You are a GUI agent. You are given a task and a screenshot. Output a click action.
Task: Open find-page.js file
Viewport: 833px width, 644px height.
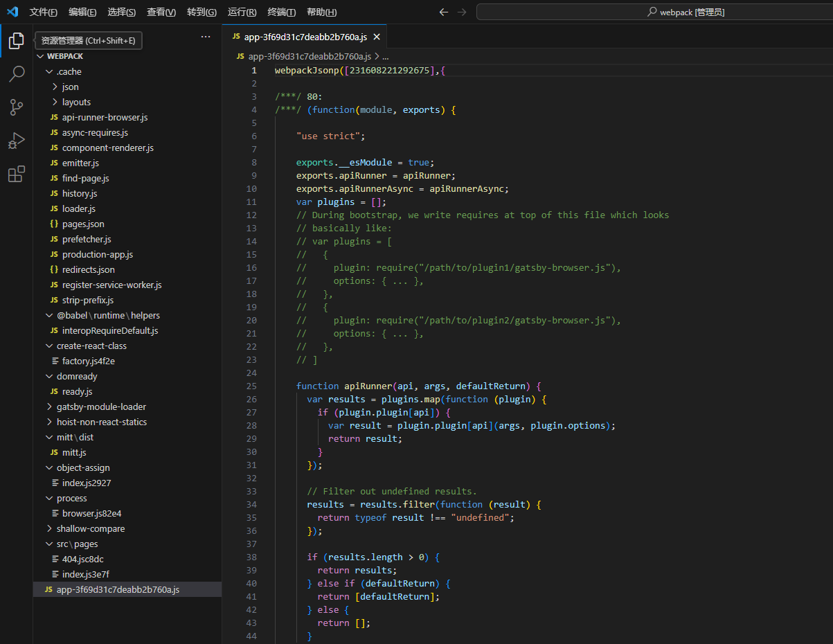(x=127, y=178)
